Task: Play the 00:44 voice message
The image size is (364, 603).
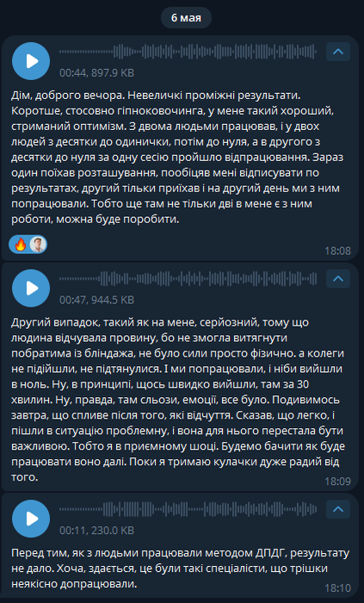Action: (31, 61)
